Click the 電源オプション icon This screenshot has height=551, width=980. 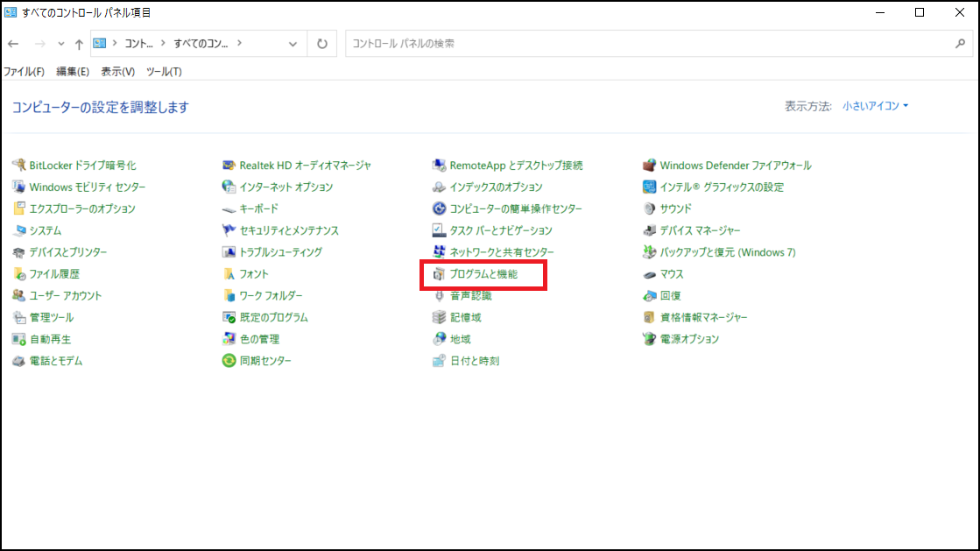point(649,339)
